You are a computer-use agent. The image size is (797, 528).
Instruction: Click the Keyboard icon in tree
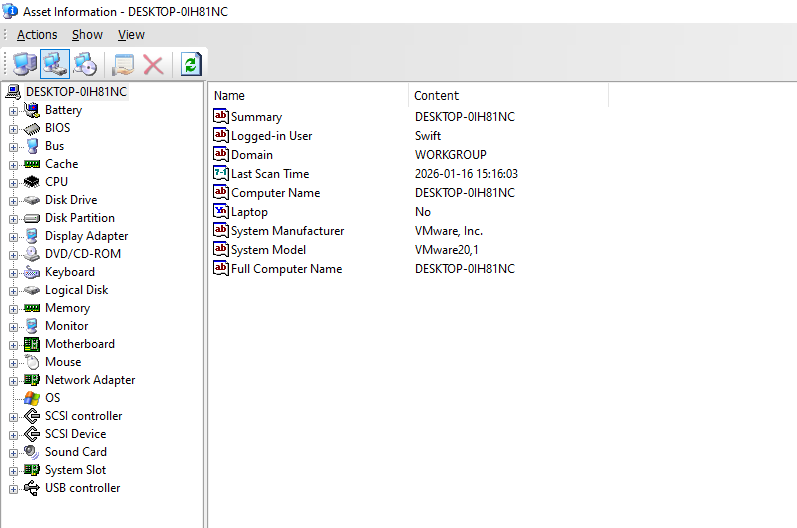point(32,272)
